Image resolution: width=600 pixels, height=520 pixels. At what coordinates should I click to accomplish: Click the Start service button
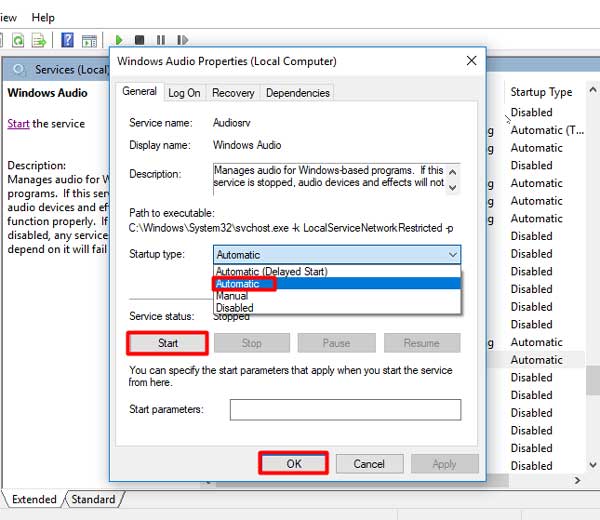168,343
